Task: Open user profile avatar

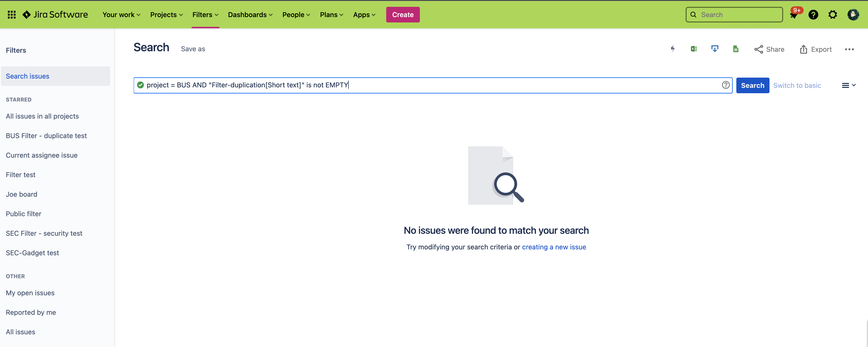Action: pyautogui.click(x=853, y=15)
